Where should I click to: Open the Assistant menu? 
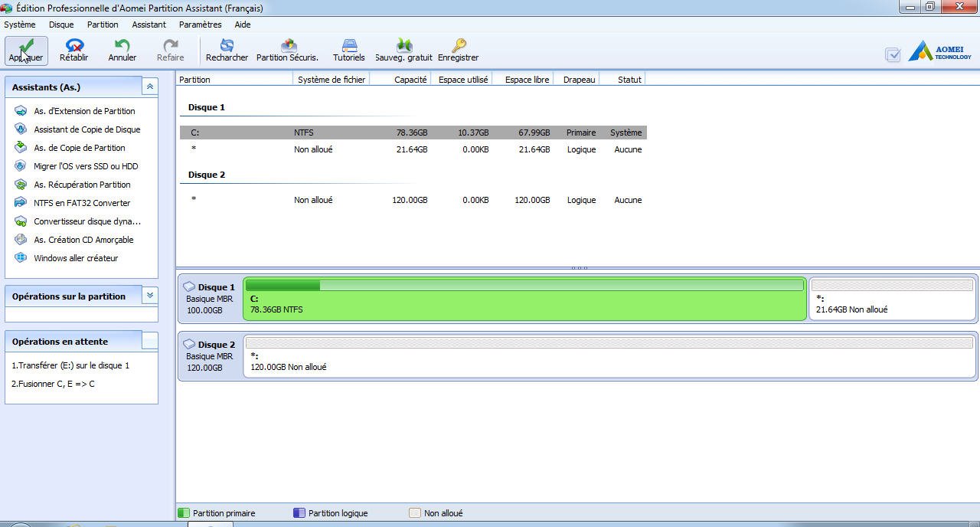point(149,25)
